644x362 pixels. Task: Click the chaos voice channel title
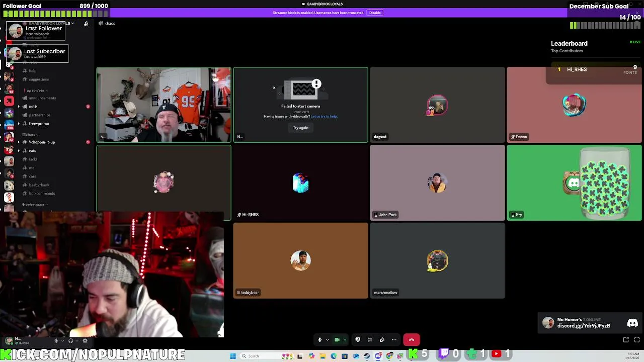[x=110, y=24]
